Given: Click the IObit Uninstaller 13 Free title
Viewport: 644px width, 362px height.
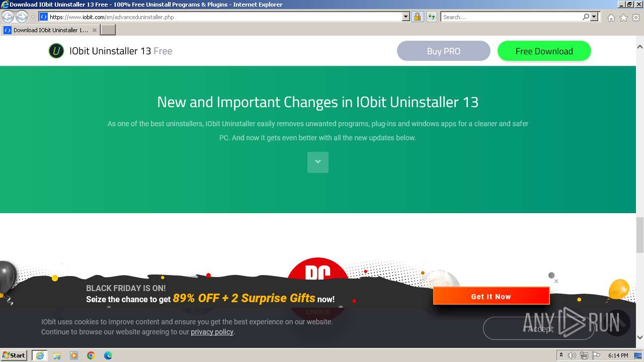Looking at the screenshot, I should tap(121, 51).
